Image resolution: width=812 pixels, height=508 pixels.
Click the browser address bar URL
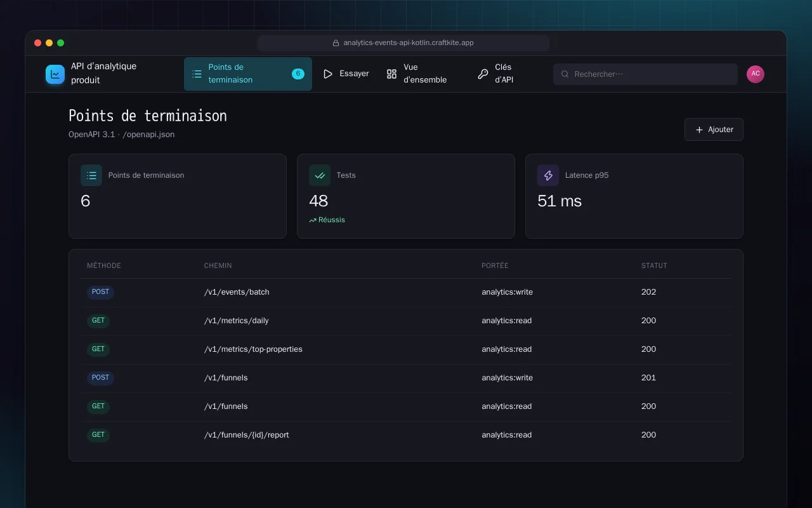pos(409,43)
